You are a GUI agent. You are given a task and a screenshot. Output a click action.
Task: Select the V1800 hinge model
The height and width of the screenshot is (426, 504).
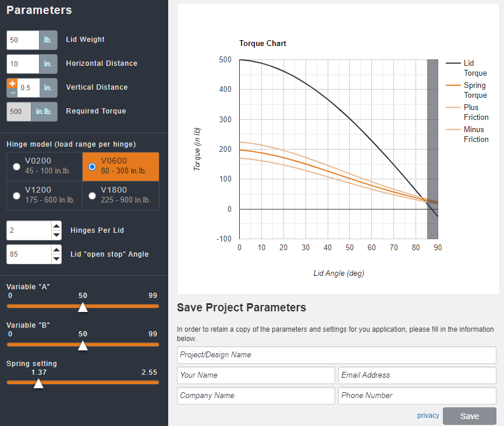point(93,196)
